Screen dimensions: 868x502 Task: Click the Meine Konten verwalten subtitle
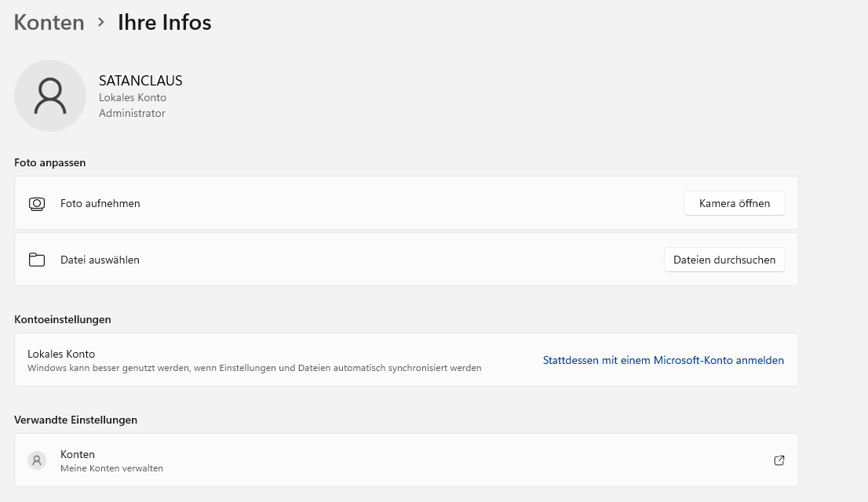111,468
